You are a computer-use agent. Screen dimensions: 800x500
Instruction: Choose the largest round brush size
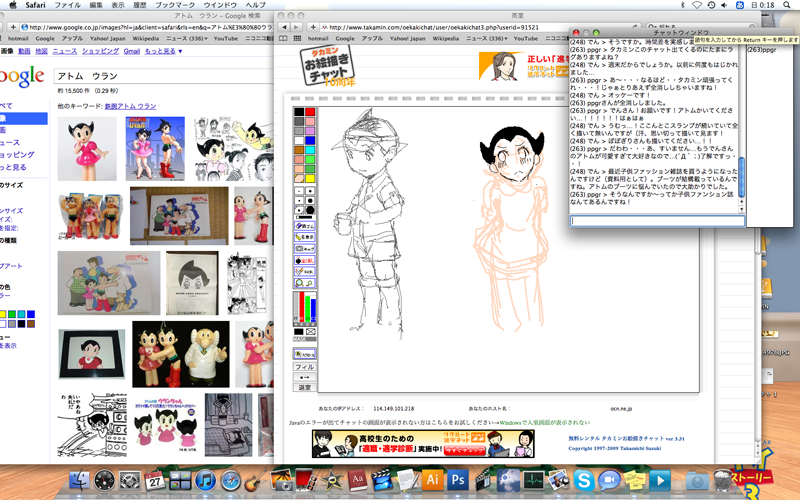coord(310,210)
